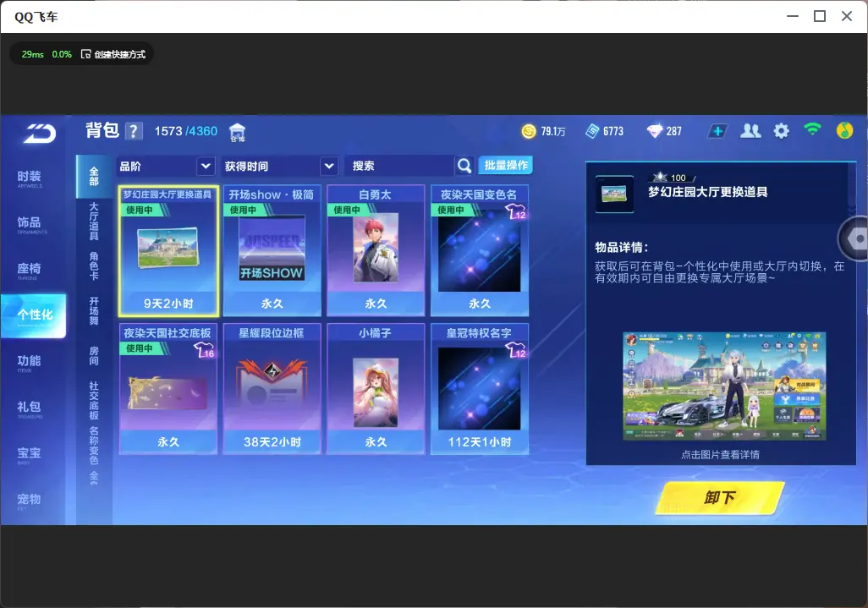
Task: Select the 开场show·极简 item card
Action: click(272, 250)
